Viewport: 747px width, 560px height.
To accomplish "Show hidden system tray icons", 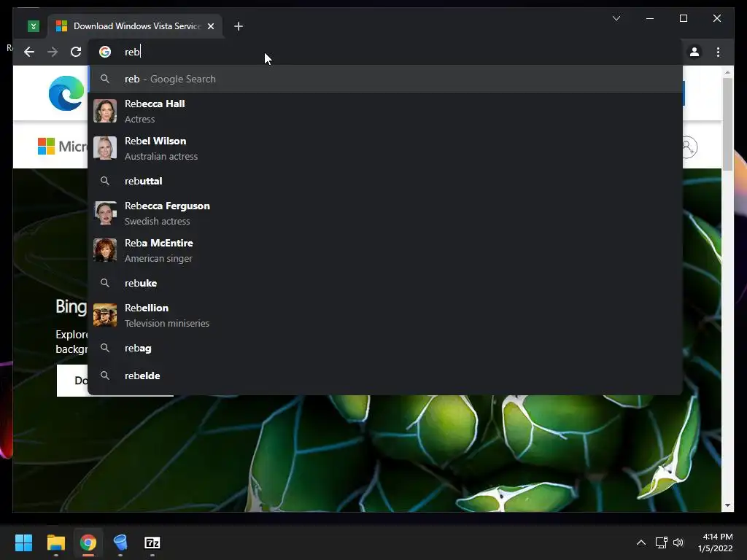I will (641, 542).
